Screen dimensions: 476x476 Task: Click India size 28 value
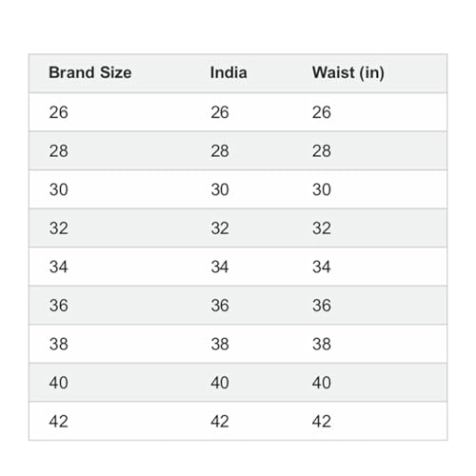point(220,151)
